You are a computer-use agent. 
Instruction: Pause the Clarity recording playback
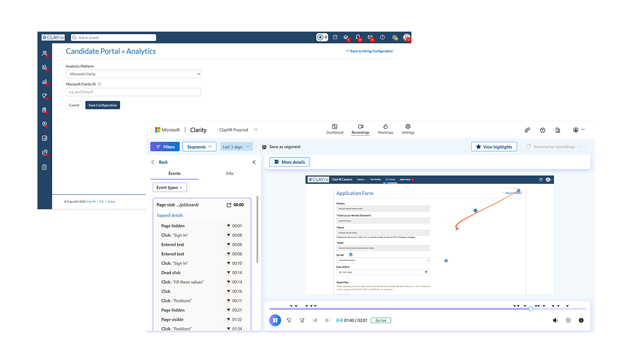coord(275,321)
